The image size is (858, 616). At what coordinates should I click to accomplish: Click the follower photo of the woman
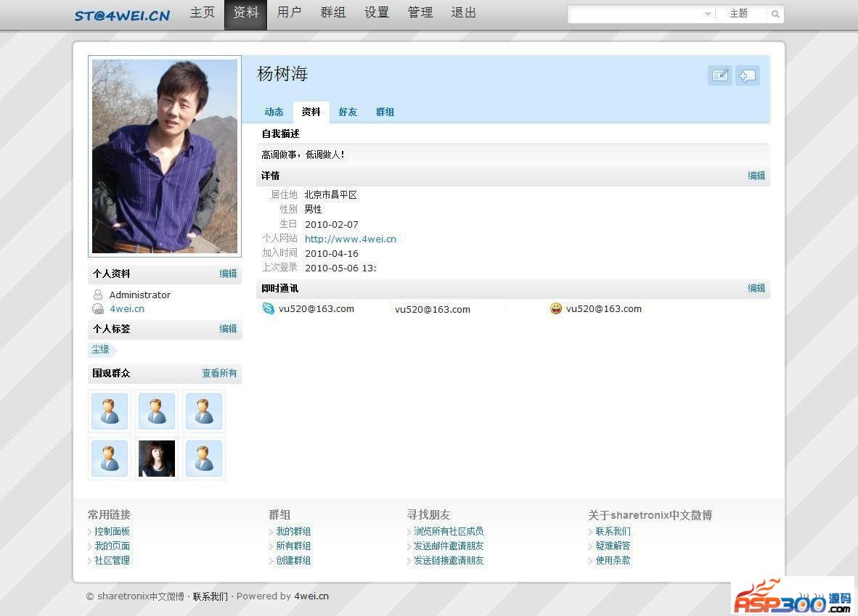point(157,459)
